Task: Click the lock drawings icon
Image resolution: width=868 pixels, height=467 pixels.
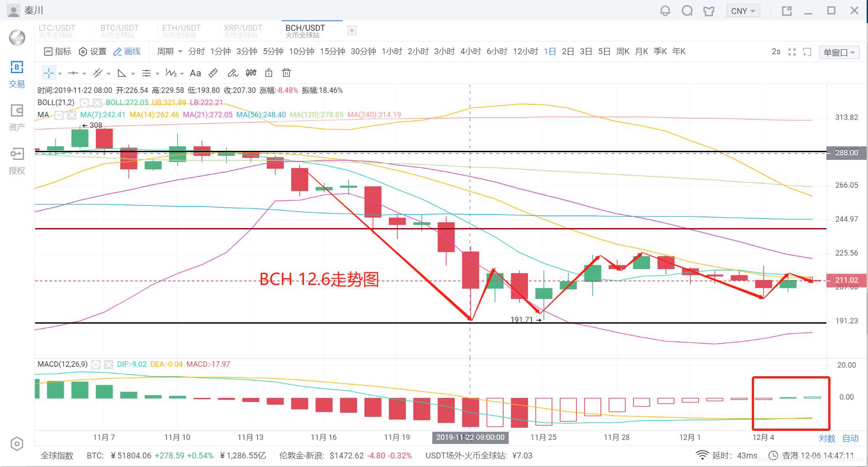Action: 269,73
